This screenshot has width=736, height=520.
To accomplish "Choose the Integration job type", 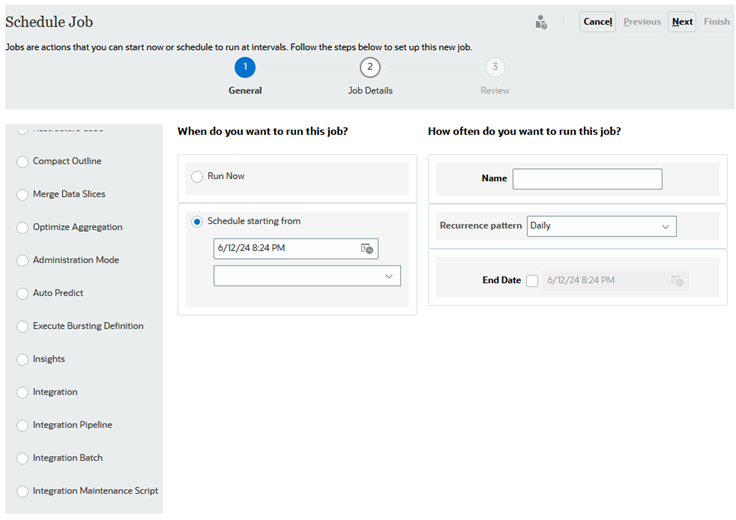I will point(22,392).
